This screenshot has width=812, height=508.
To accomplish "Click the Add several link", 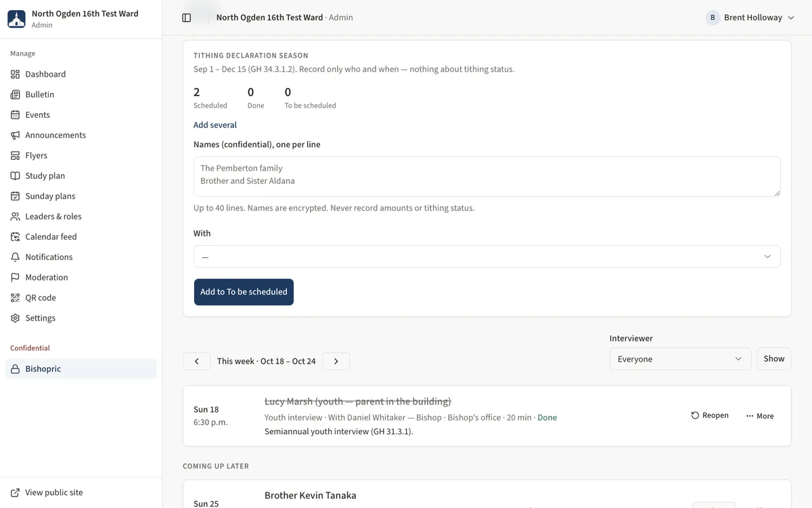I will click(x=215, y=125).
